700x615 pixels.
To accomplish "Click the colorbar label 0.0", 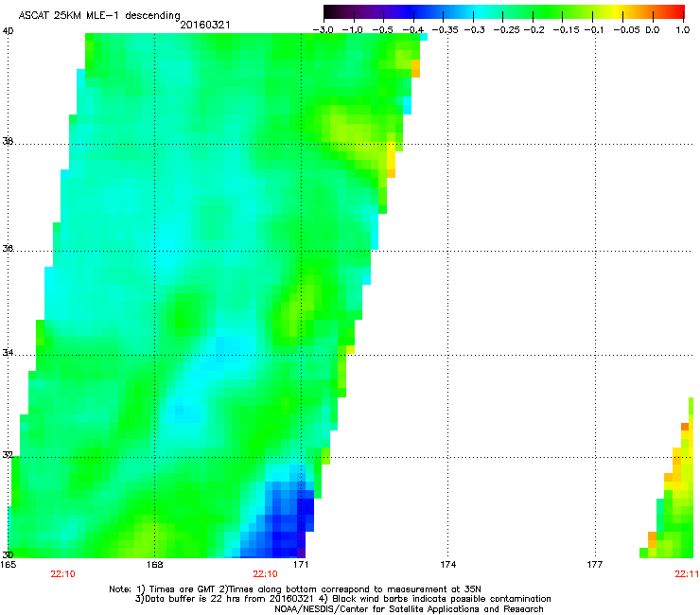I will (653, 30).
